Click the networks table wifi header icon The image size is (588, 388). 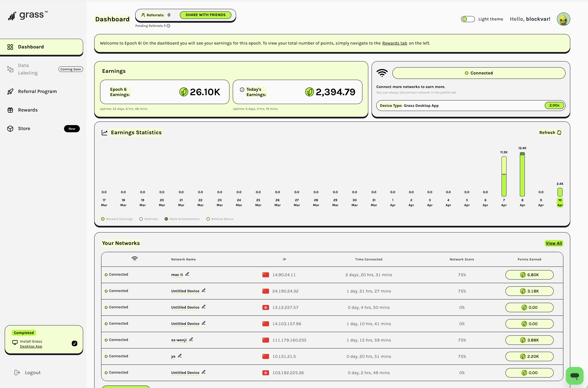click(135, 259)
